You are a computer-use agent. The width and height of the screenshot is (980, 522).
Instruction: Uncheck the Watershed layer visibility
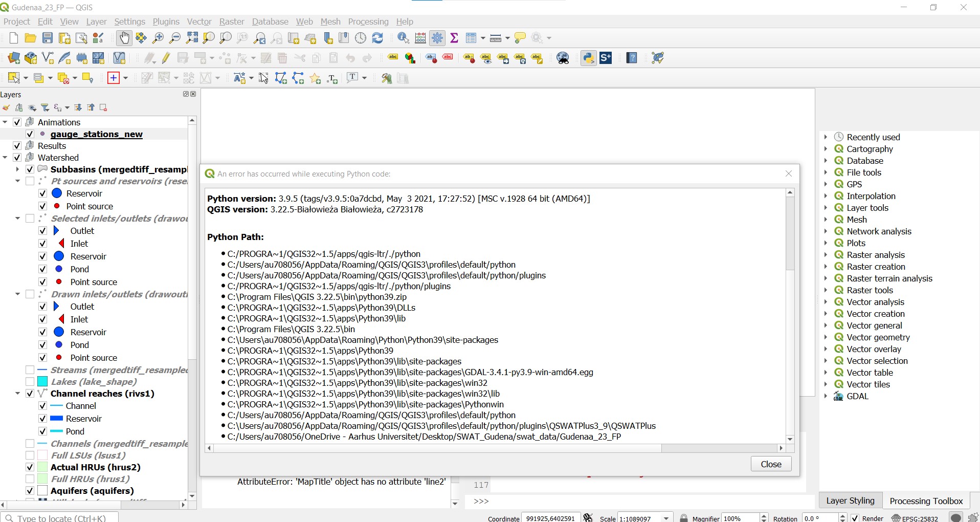(16, 157)
